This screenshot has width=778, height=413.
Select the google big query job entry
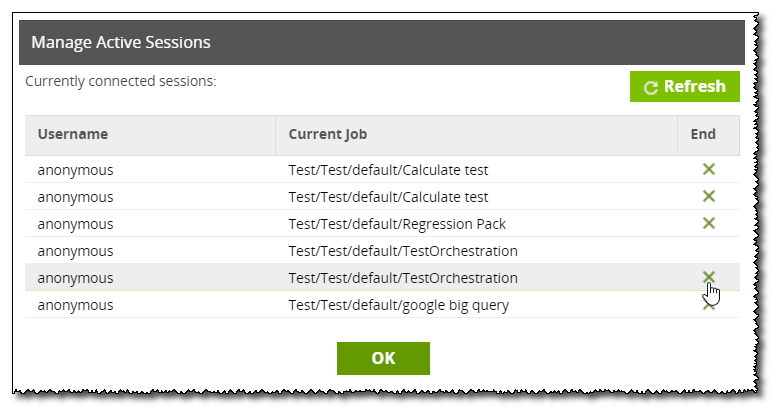coord(398,305)
